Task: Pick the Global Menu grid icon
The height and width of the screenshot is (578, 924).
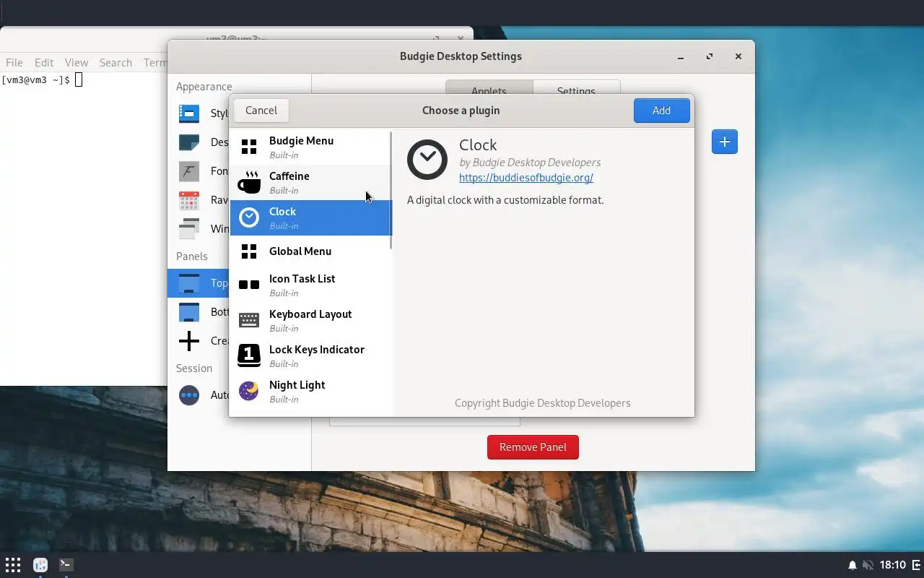Action: (x=249, y=251)
